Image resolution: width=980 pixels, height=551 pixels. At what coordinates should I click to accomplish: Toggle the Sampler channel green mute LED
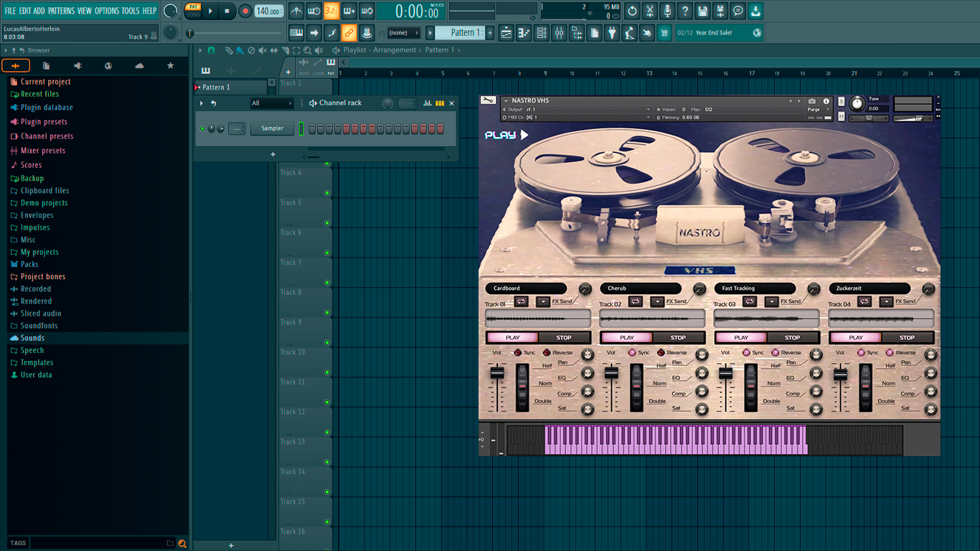coord(202,128)
